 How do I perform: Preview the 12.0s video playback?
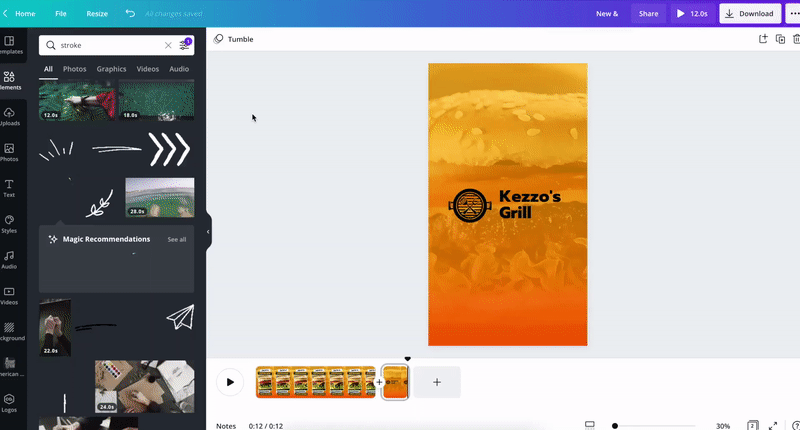(692, 14)
